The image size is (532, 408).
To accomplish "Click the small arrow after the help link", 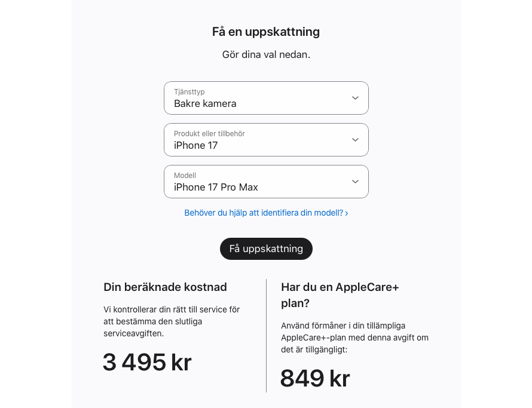I will pyautogui.click(x=347, y=213).
